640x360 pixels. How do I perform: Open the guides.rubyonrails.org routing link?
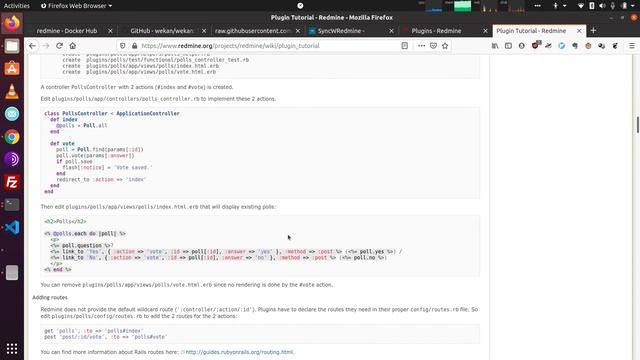240,352
